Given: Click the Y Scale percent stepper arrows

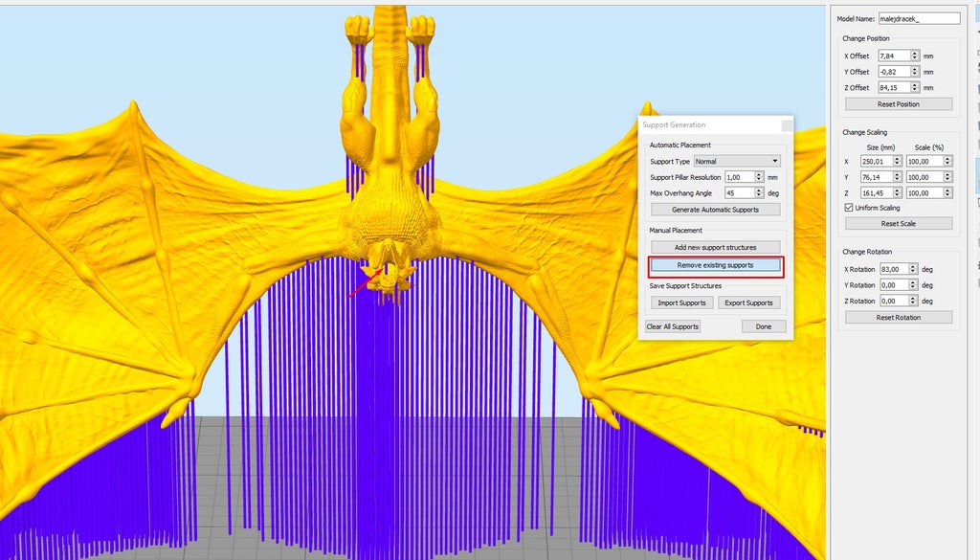Looking at the screenshot, I should [x=948, y=177].
